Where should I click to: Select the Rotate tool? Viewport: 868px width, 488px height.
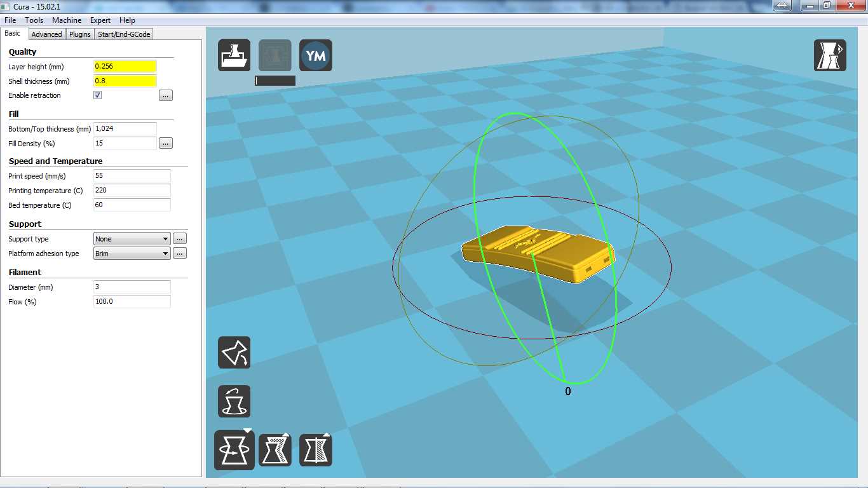[234, 450]
